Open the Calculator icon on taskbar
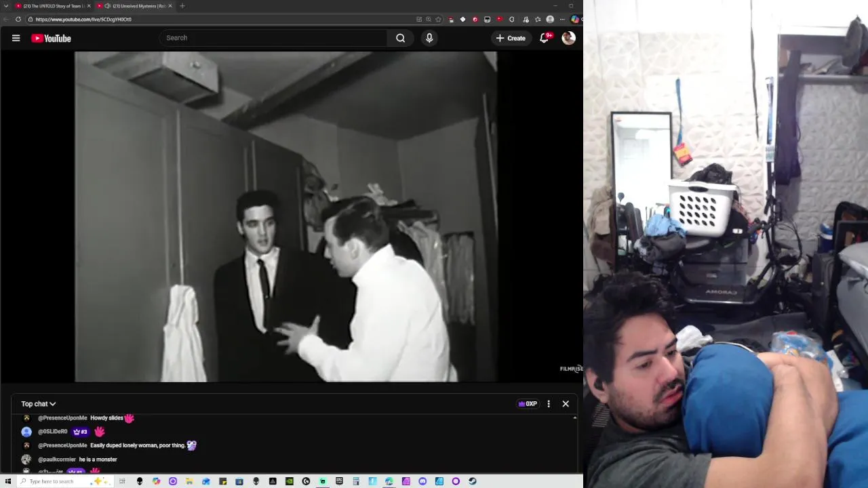Viewport: 868px width, 488px height. (x=356, y=481)
